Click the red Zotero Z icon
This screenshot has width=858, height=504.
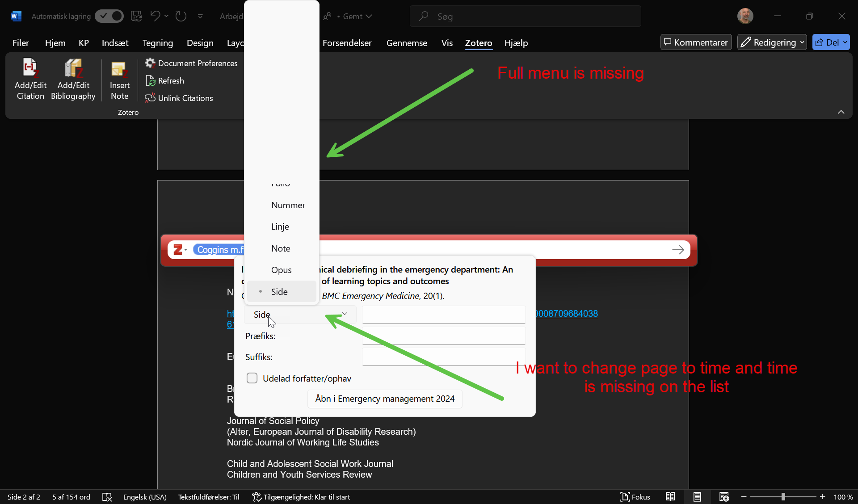[178, 249]
